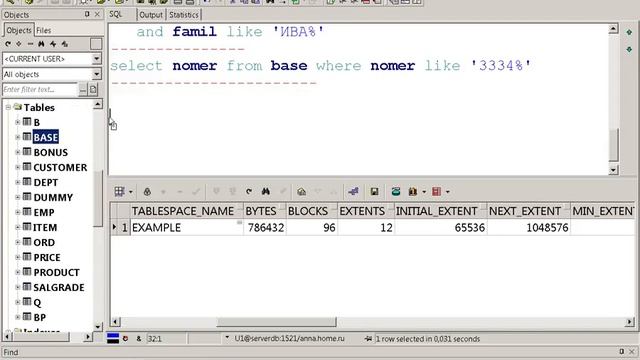The image size is (640, 360).
Task: Click the edit data lock icon
Action: [147, 191]
